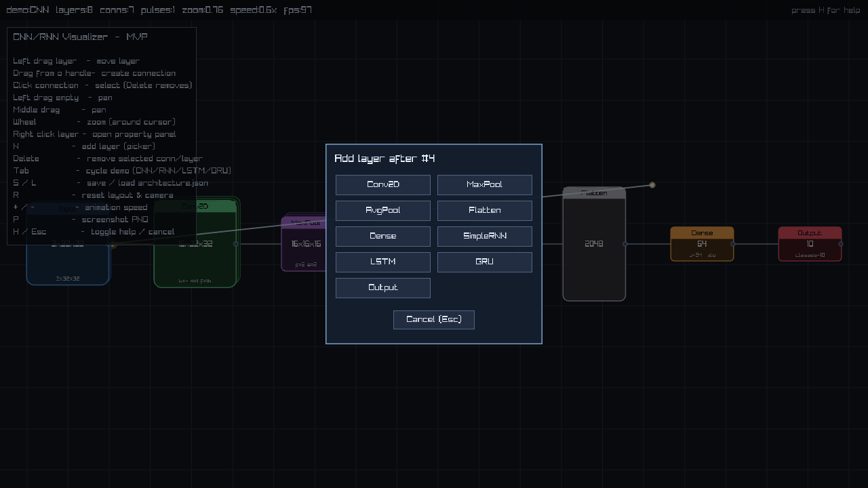Screen dimensions: 868x488
Task: Click the 'zoom:0.76' status readout
Action: point(202,10)
